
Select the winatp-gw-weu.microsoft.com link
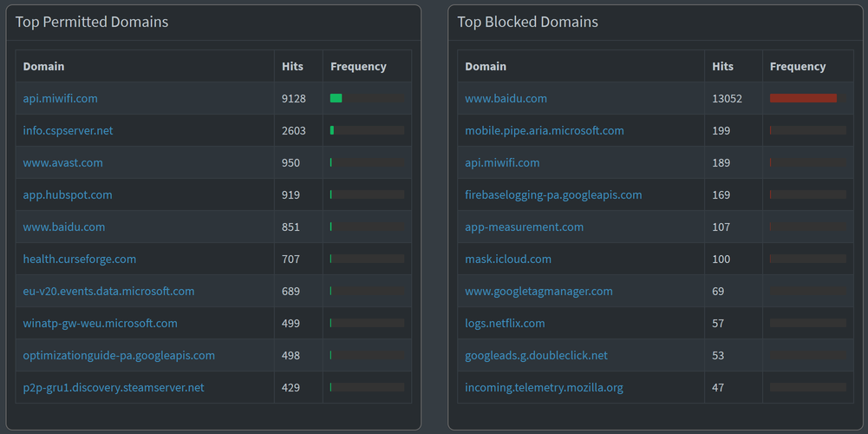100,324
